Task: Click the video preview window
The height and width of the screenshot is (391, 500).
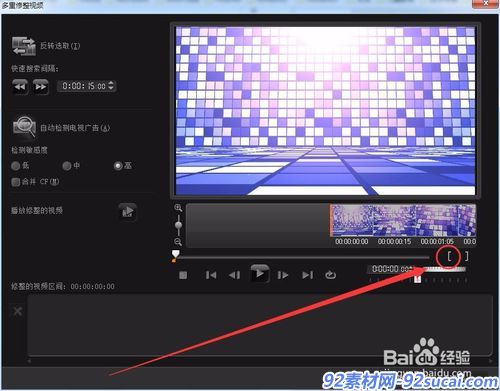Action: click(325, 111)
